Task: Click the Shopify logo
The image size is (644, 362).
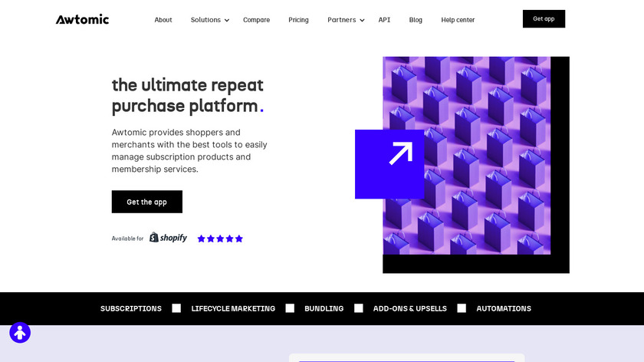Action: (x=168, y=238)
